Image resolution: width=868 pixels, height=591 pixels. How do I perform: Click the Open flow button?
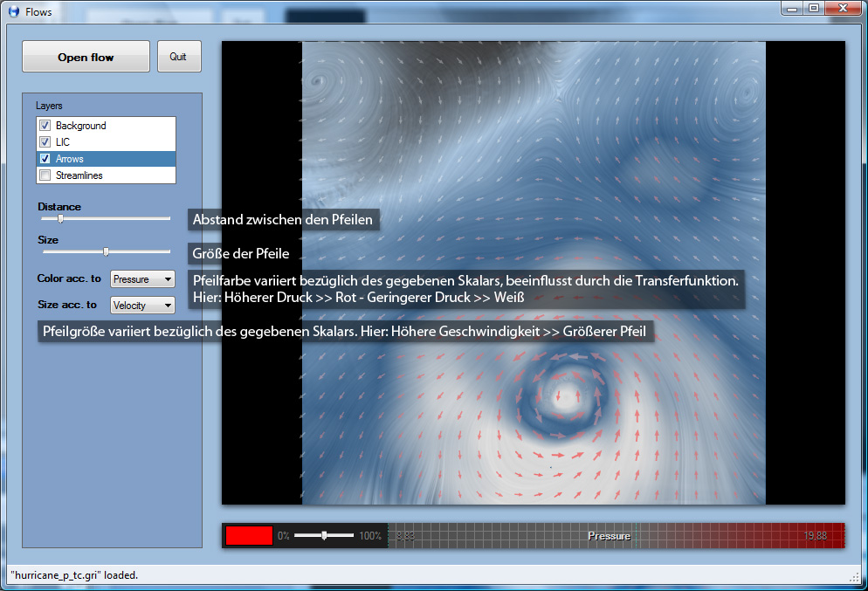[86, 57]
